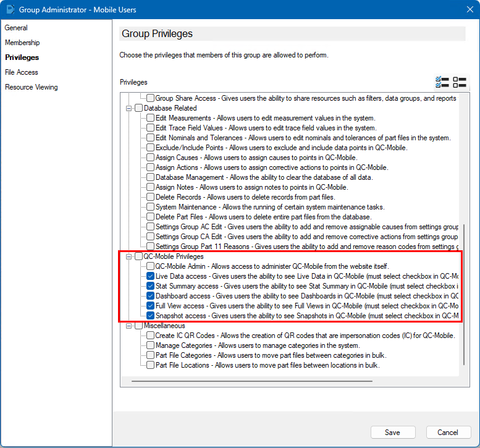
Task: Click the horizontal scrollbar of privileges list
Action: point(252,381)
